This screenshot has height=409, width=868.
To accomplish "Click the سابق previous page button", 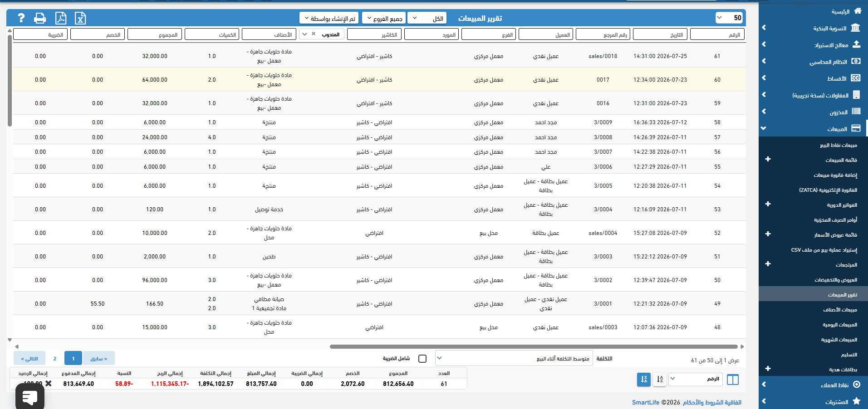I will coord(98,358).
